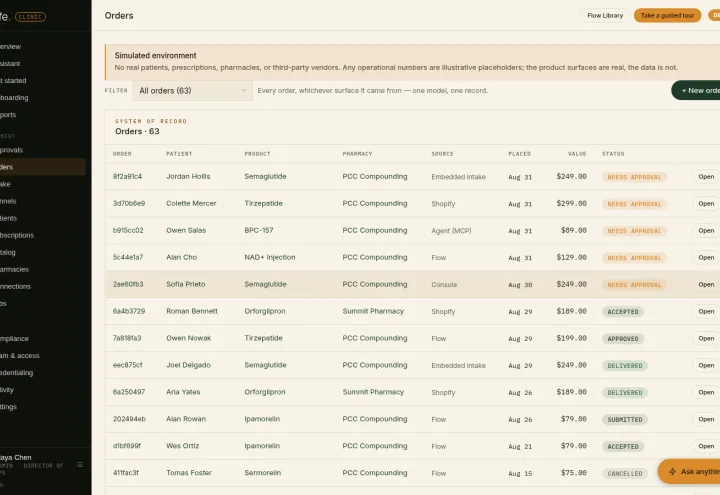Open Colette Mercer's order
The image size is (720, 495).
click(706, 203)
